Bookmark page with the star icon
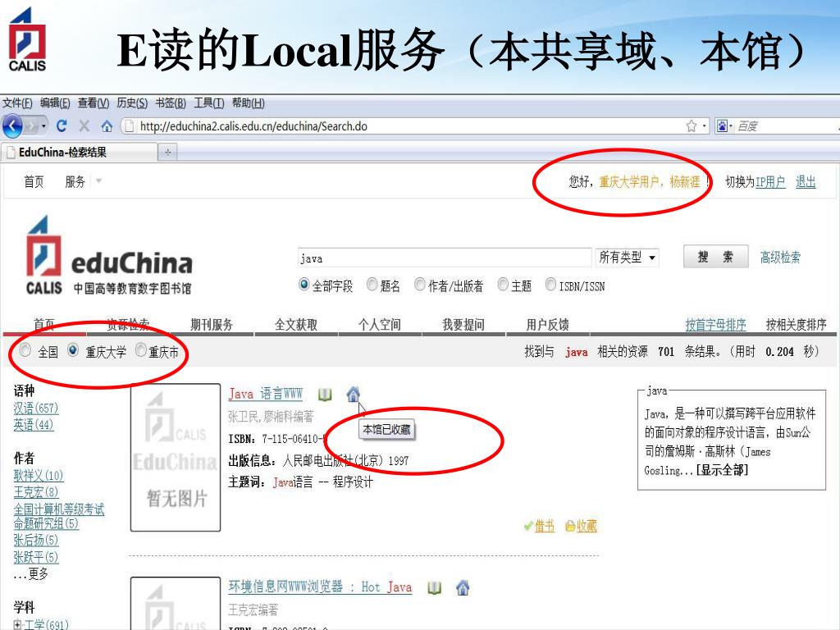This screenshot has width=840, height=630. (691, 126)
